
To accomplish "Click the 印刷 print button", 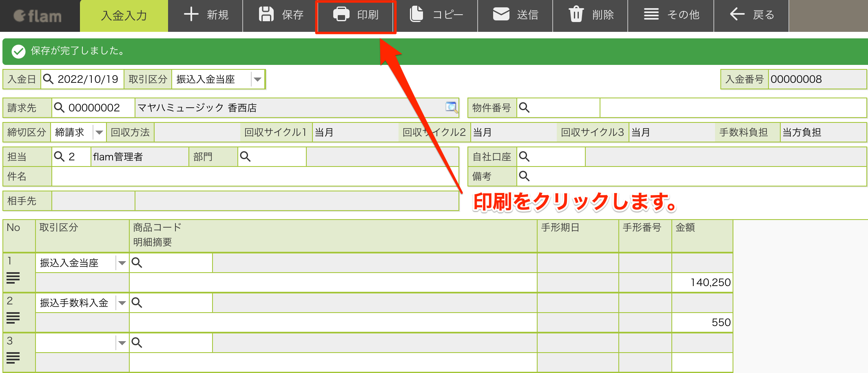I will coord(356,15).
